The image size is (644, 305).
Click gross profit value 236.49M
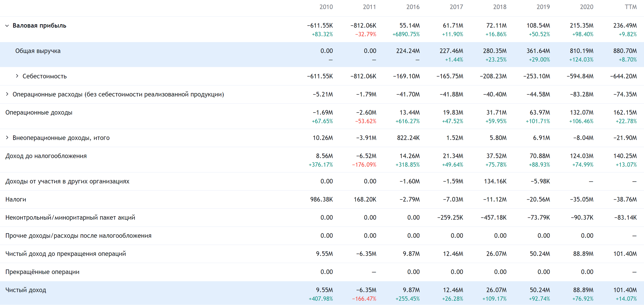[625, 26]
